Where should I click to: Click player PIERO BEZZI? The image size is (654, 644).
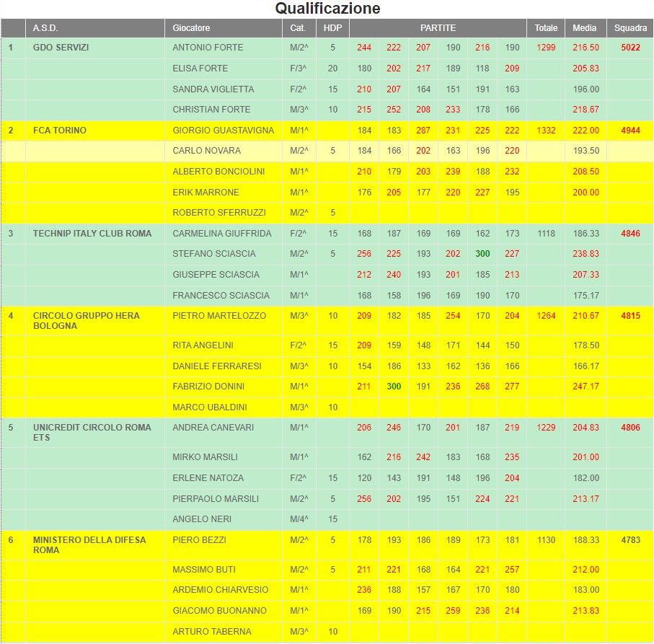coord(199,540)
